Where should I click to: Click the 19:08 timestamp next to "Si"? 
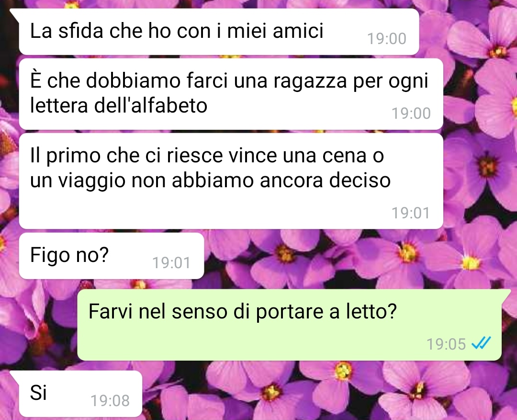coord(110,400)
